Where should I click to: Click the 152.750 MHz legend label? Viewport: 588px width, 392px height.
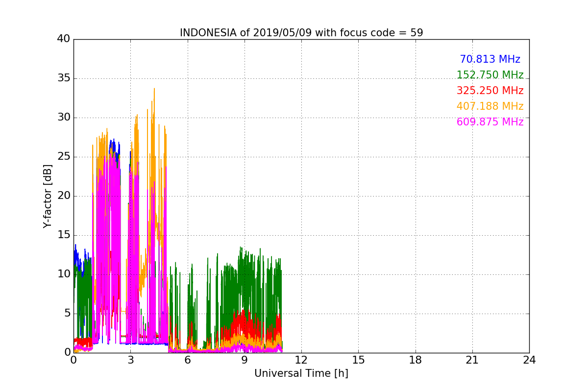pyautogui.click(x=490, y=75)
